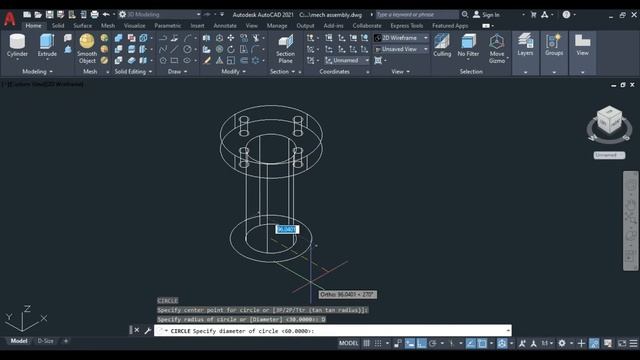Select the Move tool in Modify
This screenshot has width=640, height=360.
tap(231, 38)
